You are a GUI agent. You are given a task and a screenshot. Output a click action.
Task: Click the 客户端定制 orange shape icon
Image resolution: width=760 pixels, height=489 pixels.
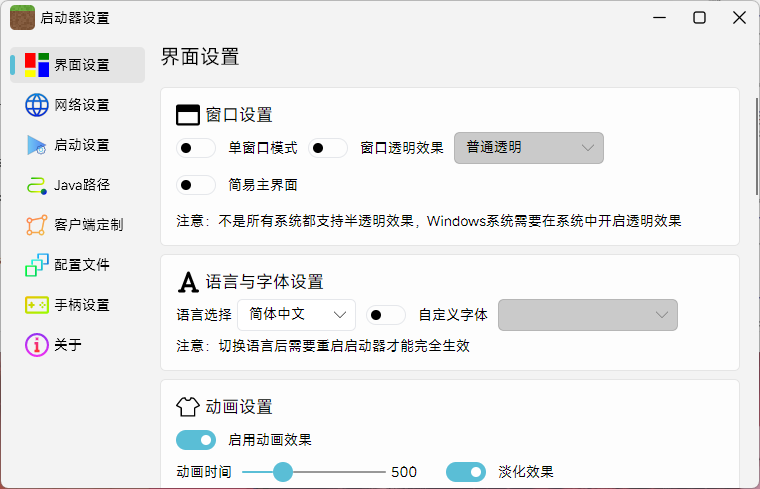pyautogui.click(x=37, y=225)
